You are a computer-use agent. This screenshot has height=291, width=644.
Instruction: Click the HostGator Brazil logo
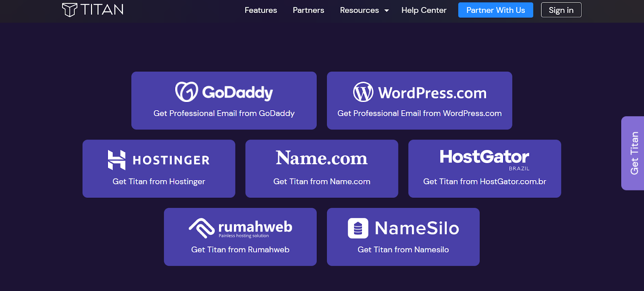pos(485,160)
